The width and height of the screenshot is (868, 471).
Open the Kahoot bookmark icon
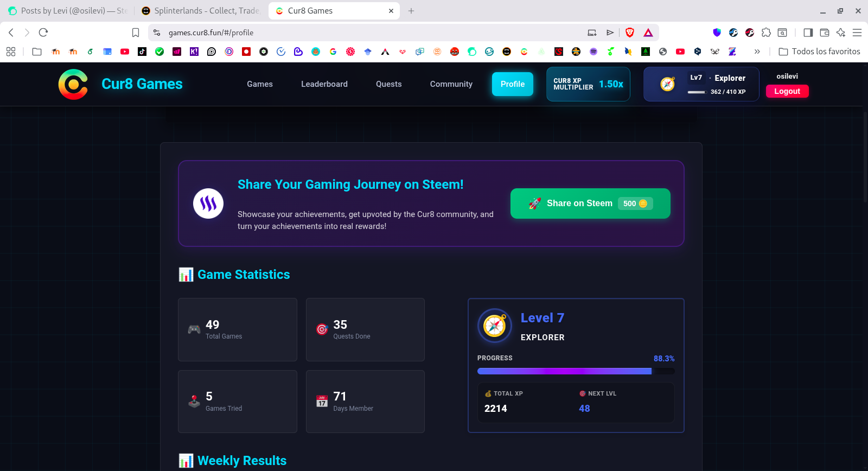tap(194, 52)
